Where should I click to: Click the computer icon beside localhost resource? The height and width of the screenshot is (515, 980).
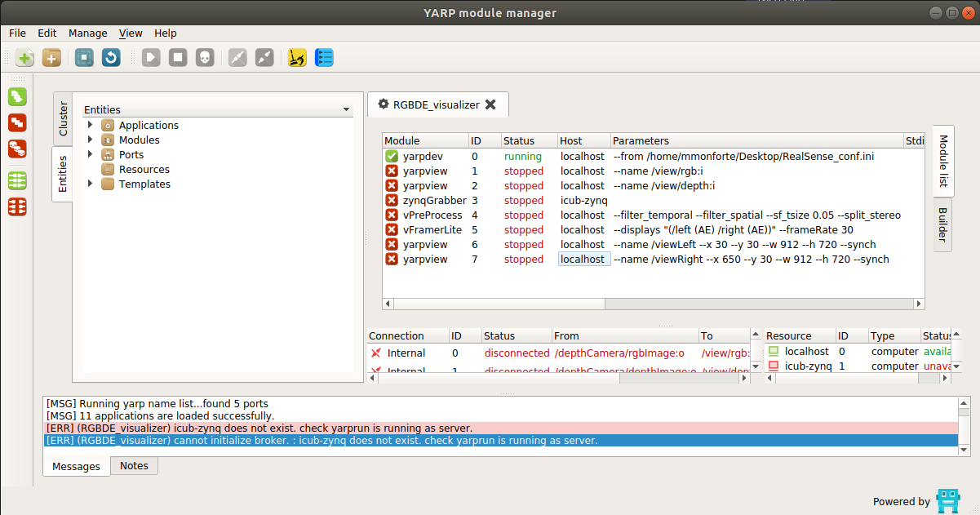pyautogui.click(x=773, y=352)
